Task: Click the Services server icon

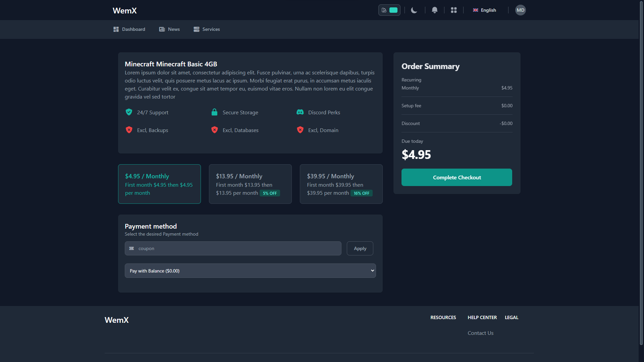Action: [x=197, y=29]
